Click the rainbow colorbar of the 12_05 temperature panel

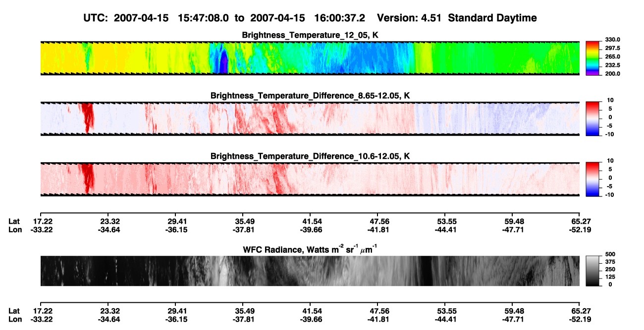tap(593, 58)
